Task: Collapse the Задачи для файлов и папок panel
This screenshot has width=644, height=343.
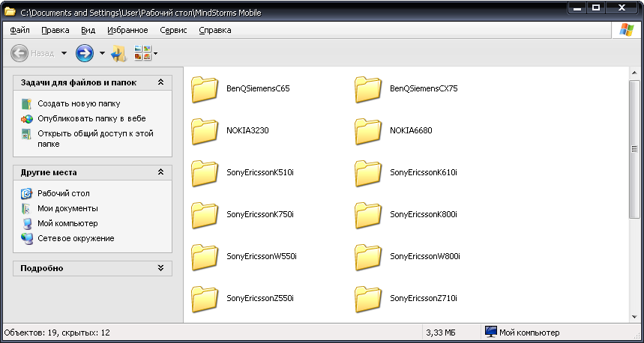Action: coord(160,82)
